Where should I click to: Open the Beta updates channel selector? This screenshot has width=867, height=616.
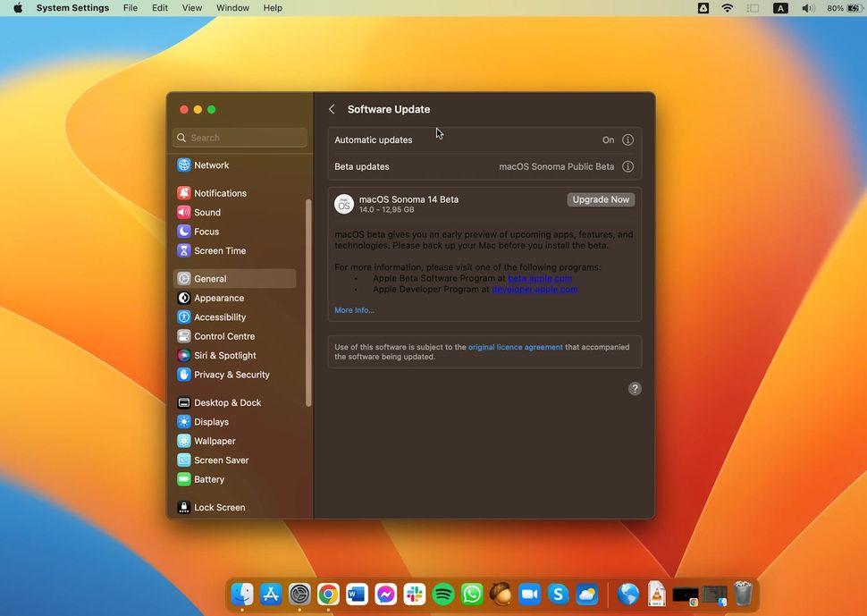pos(557,166)
